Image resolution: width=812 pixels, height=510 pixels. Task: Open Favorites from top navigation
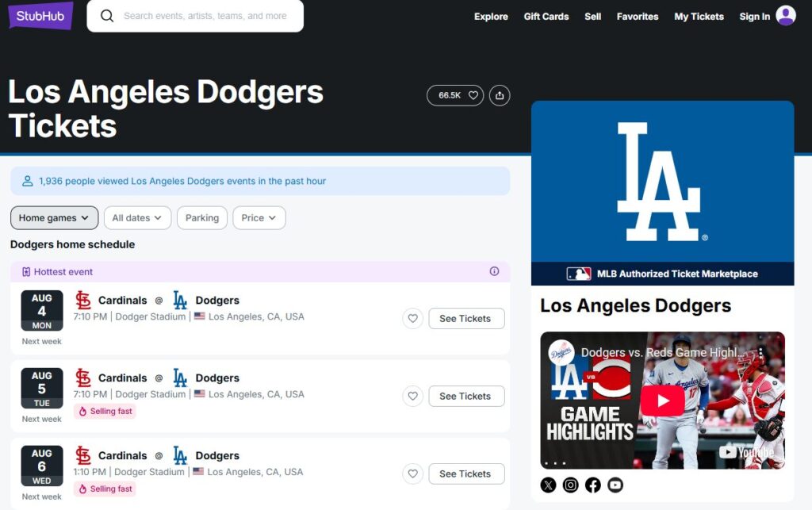(638, 17)
